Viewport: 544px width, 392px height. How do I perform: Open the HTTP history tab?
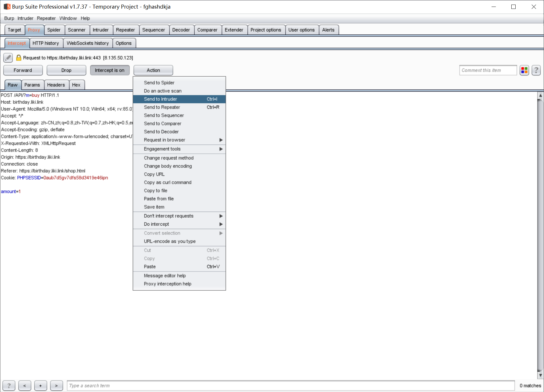tap(46, 43)
